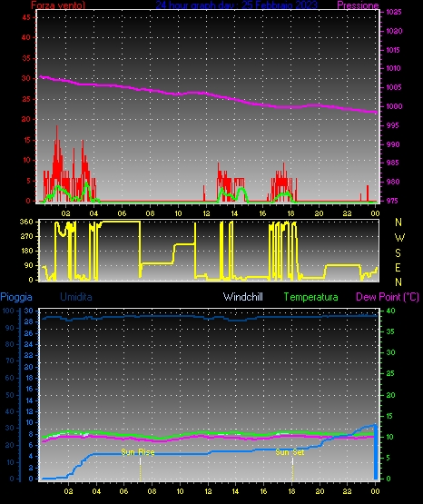Image resolution: width=423 pixels, height=504 pixels.
Task: Click the 24 hour graph day title
Action: (236, 5)
